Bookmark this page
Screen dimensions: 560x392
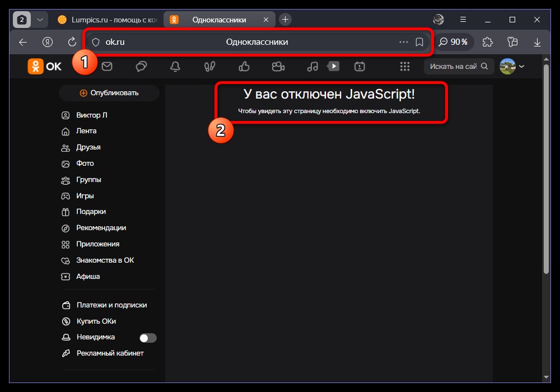(x=419, y=42)
